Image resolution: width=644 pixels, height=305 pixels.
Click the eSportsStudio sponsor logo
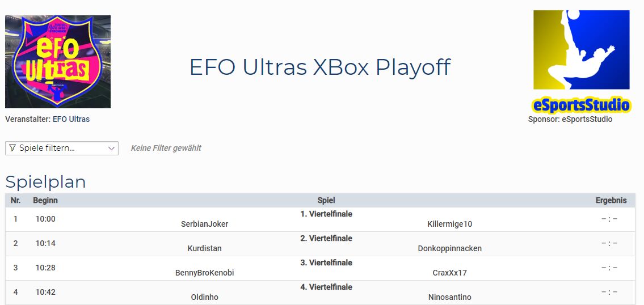[581, 61]
